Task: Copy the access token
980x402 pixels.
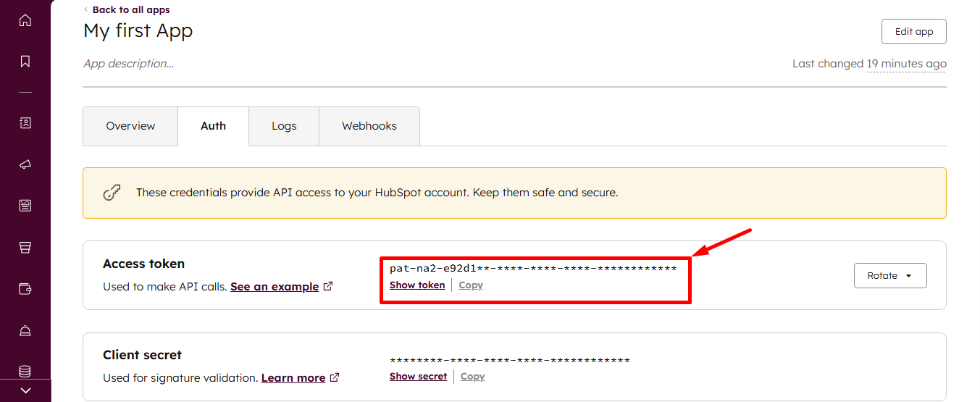Action: point(471,285)
